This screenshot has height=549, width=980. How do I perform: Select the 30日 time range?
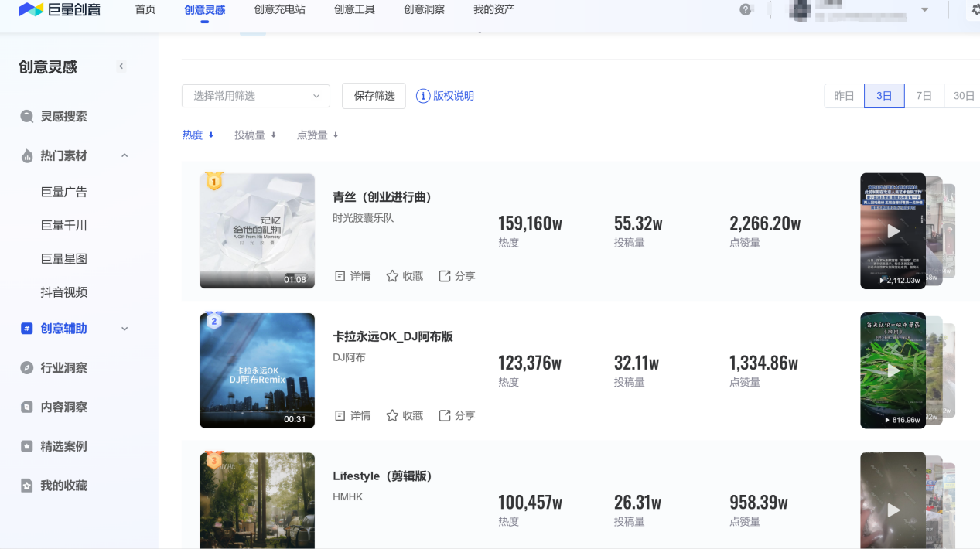(963, 96)
